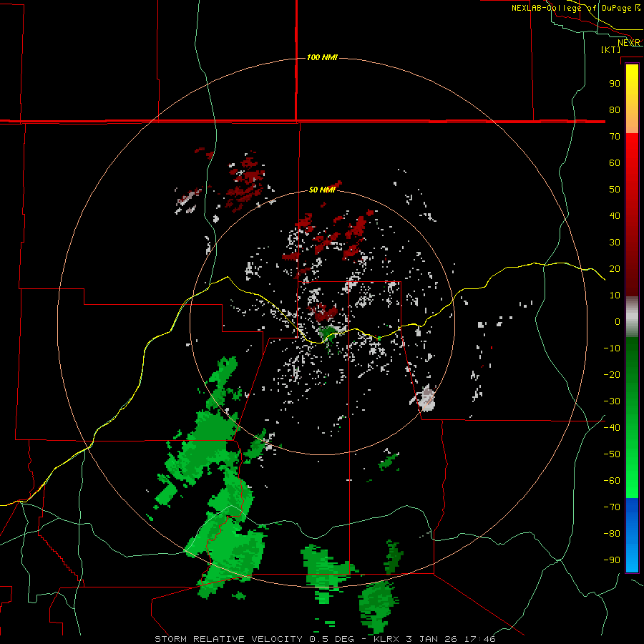Click the -40 scale value
Viewport: 644px width, 644px height.
(x=612, y=428)
